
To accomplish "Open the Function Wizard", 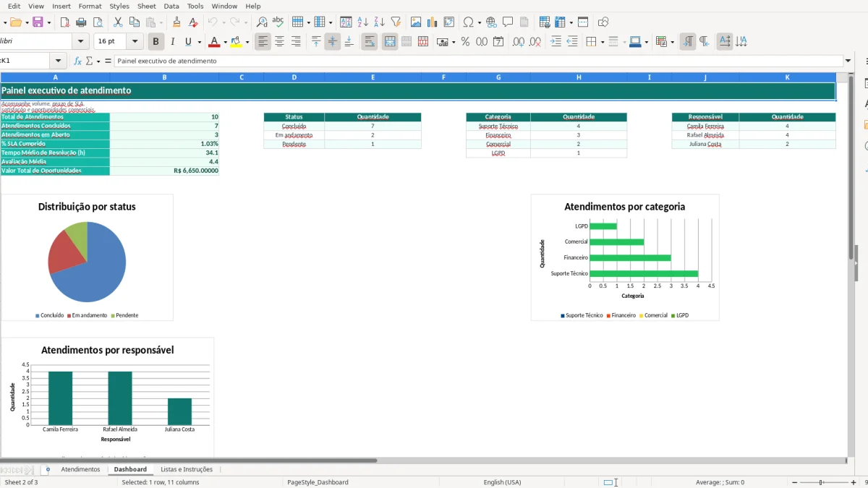I will click(x=78, y=61).
